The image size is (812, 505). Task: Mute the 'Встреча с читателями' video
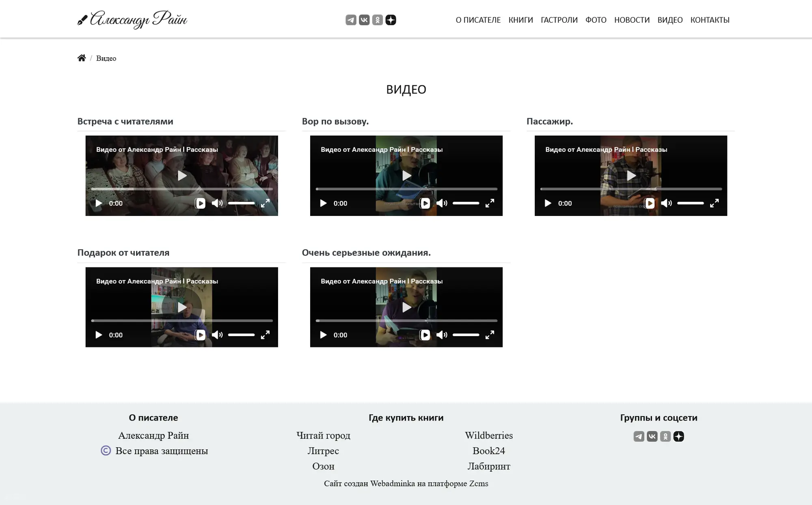click(217, 203)
